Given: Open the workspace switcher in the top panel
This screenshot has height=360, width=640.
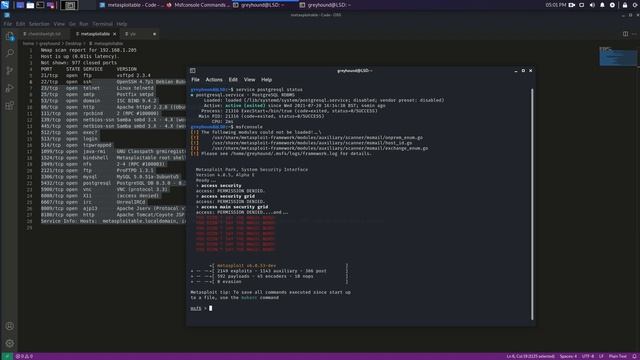Looking at the screenshot, I should pos(69,5).
